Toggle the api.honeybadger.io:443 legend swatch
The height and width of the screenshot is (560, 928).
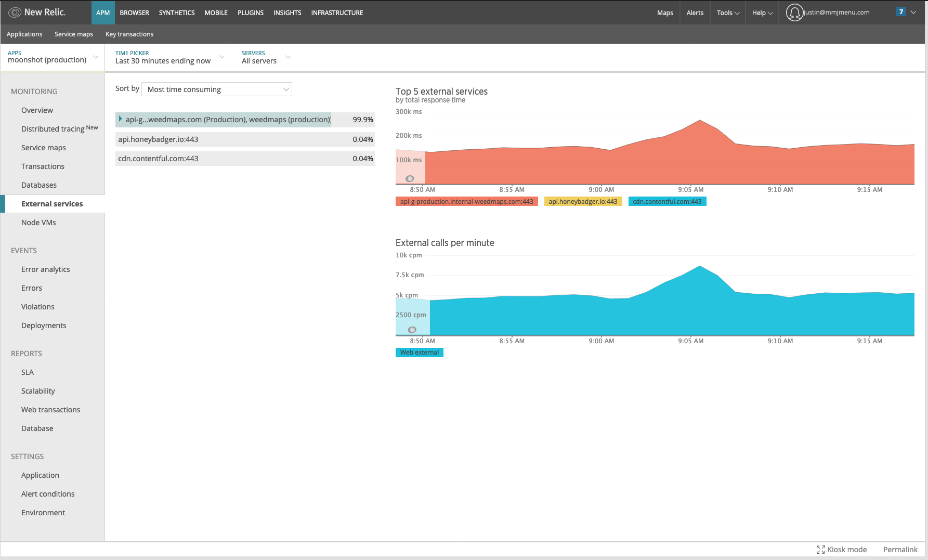[583, 202]
